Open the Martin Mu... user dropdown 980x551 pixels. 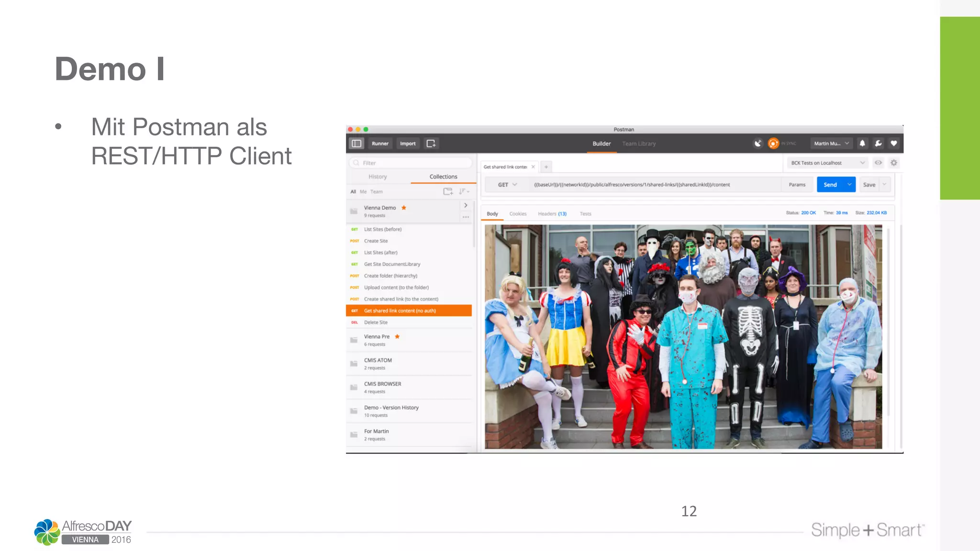coord(832,143)
